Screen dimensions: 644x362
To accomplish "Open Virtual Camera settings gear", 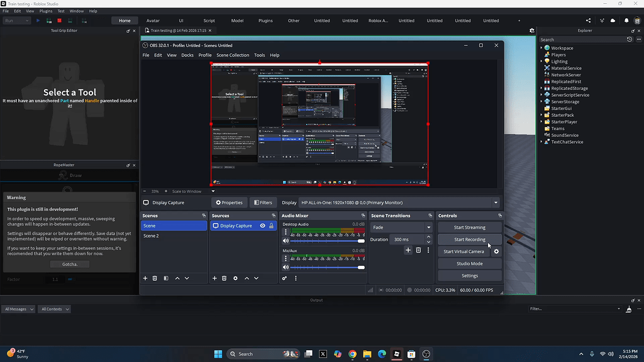I will tap(497, 251).
